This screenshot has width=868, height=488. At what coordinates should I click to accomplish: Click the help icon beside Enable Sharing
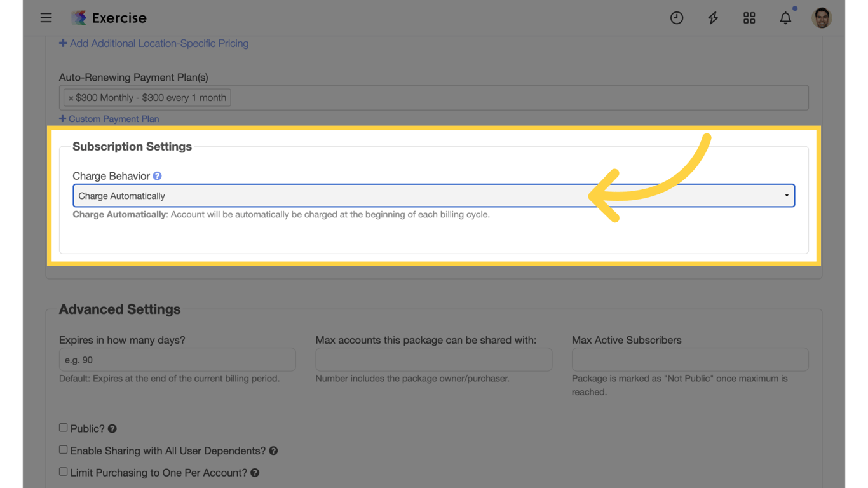273,450
